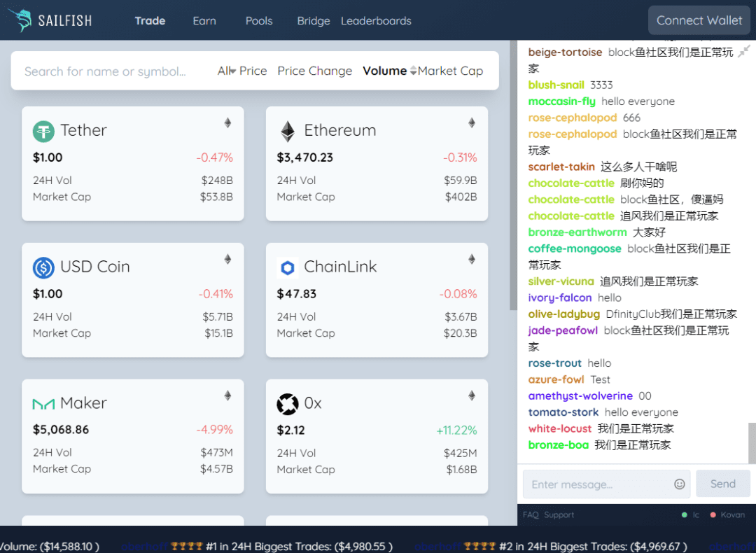Click Ethereum price $3,470.23
The image size is (756, 553).
304,157
